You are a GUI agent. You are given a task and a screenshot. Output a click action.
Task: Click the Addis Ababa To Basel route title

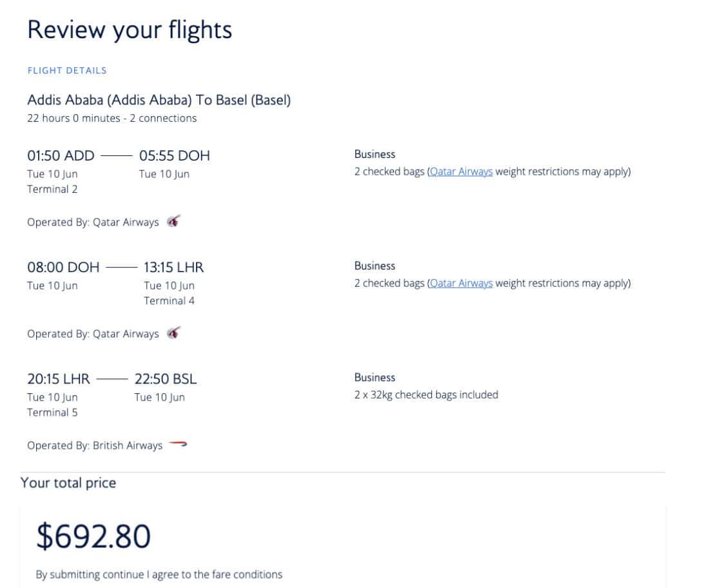pyautogui.click(x=159, y=100)
